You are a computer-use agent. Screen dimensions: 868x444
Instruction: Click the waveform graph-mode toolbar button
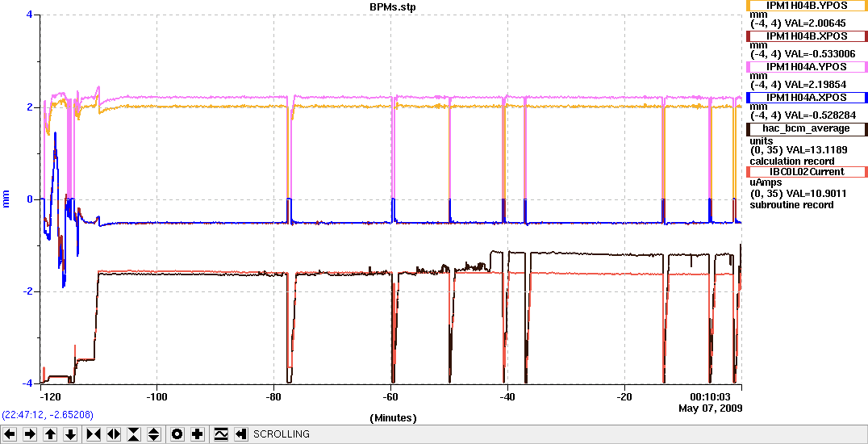tap(221, 434)
